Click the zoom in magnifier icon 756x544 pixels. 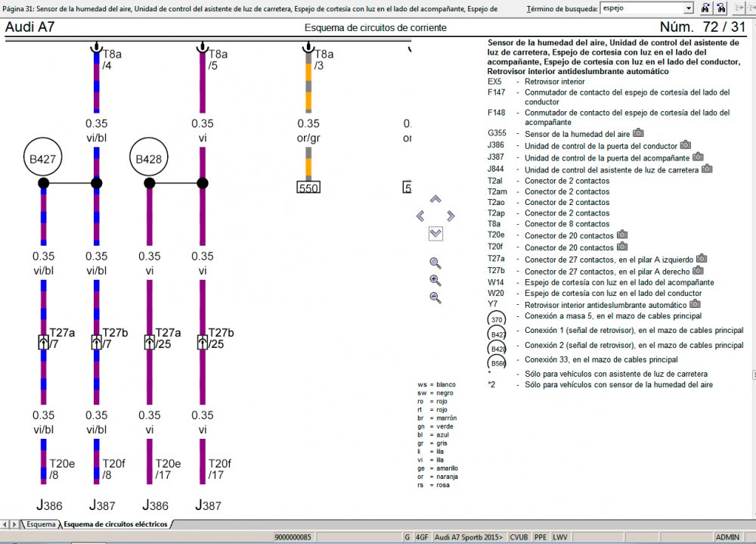(x=435, y=281)
